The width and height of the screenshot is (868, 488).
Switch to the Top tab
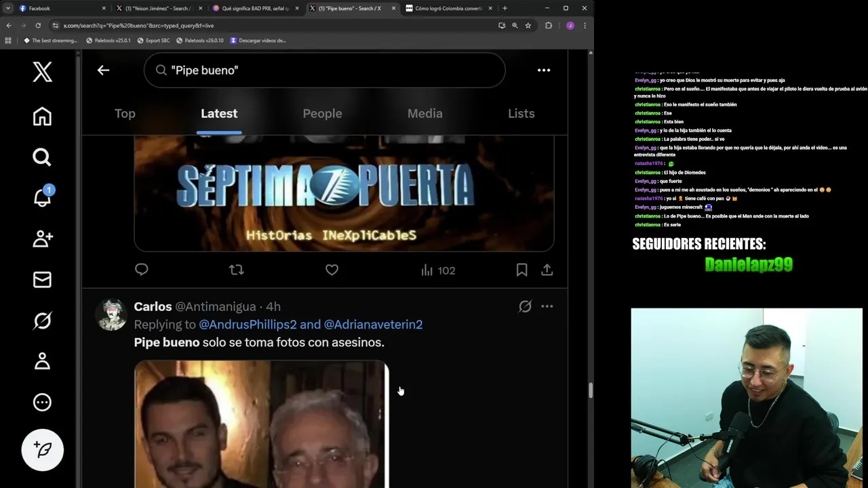tap(125, 113)
